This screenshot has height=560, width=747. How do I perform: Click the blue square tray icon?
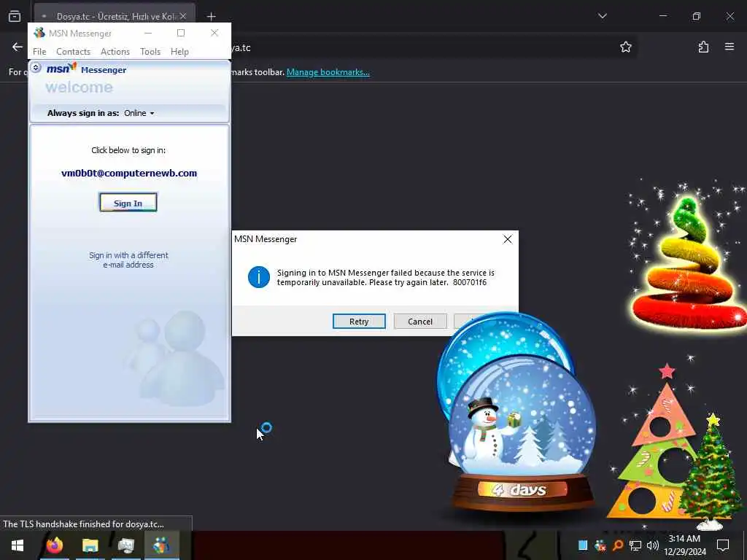583,545
